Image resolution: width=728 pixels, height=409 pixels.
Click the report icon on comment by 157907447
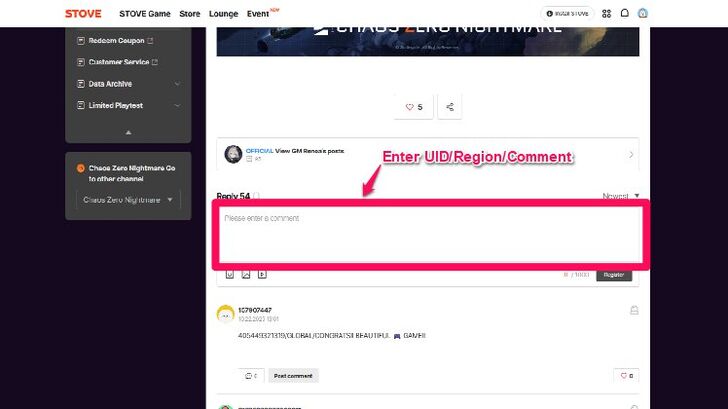coord(634,311)
